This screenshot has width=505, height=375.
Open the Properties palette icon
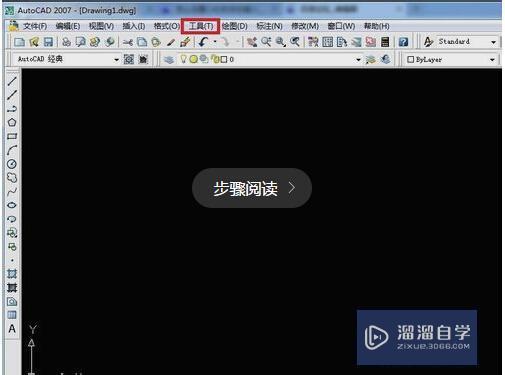[313, 42]
